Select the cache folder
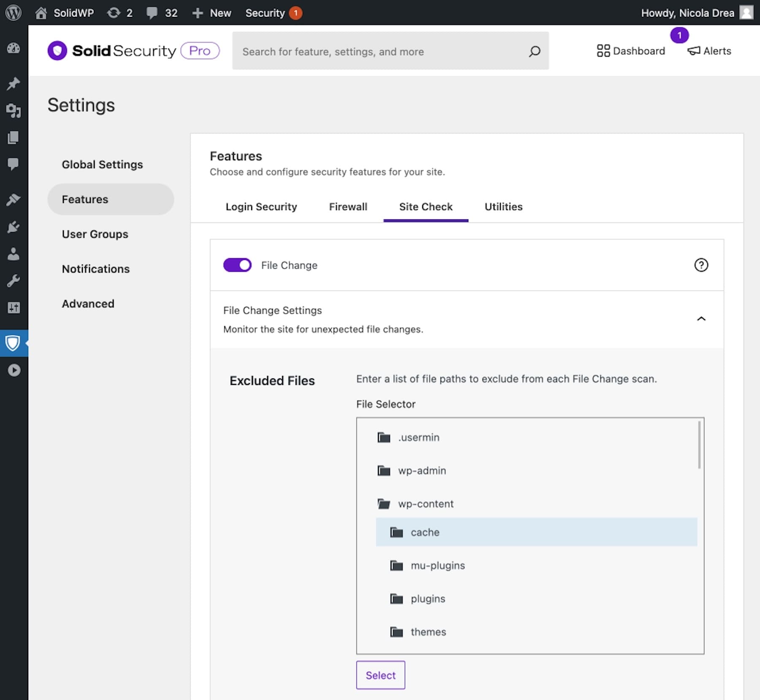 point(536,532)
